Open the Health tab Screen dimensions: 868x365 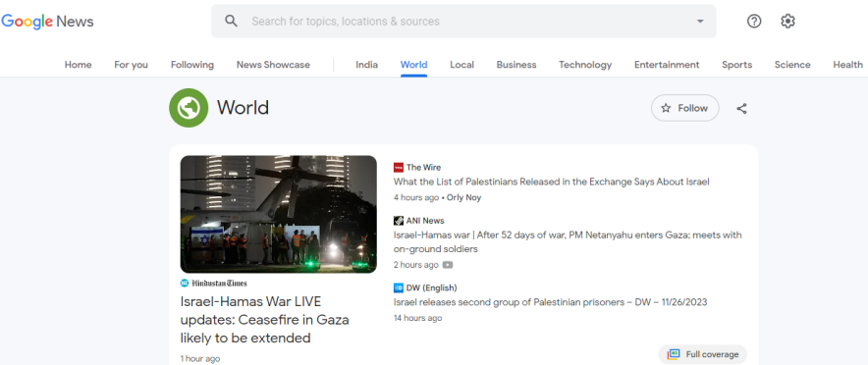(848, 65)
